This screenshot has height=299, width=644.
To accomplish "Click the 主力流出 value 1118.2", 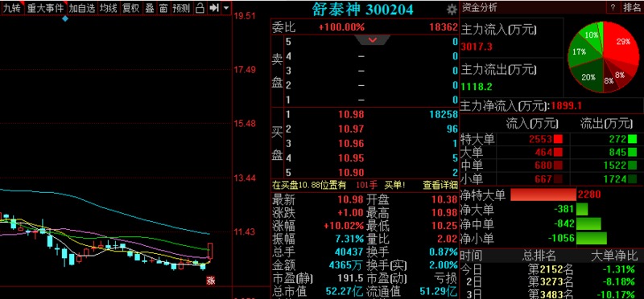I will click(x=477, y=87).
